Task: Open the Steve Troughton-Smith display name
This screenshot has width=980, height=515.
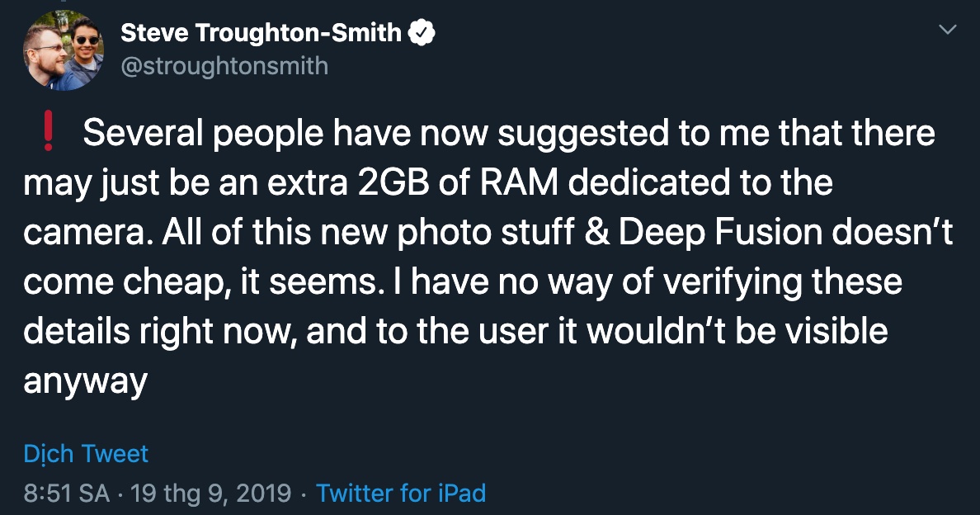Action: 261,33
